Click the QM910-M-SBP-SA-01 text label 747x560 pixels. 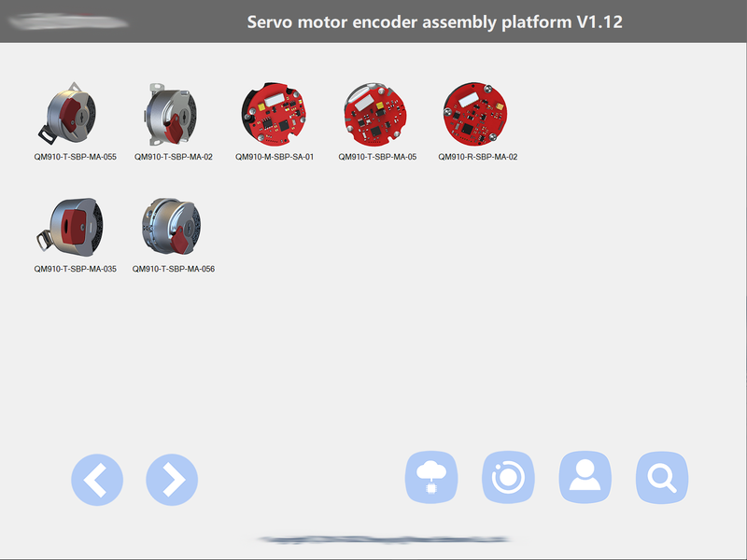275,157
